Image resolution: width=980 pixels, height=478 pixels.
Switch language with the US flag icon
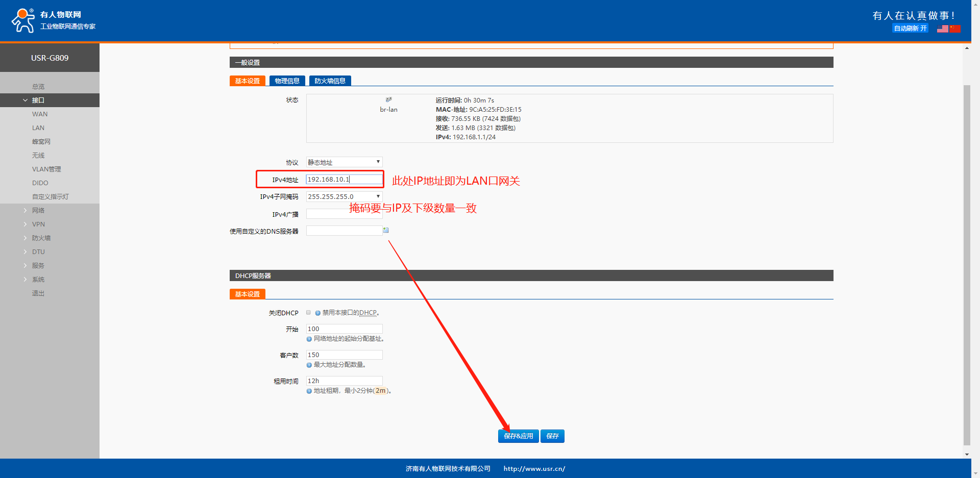[942, 29]
